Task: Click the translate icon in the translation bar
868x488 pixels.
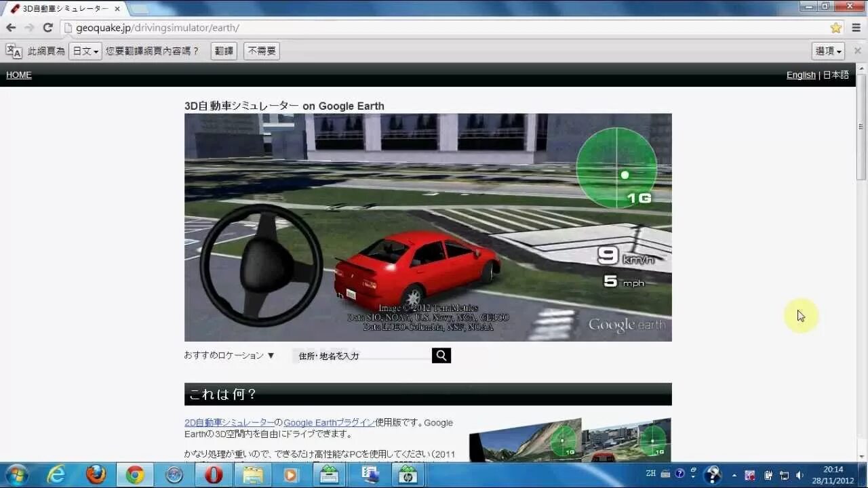Action: point(14,51)
